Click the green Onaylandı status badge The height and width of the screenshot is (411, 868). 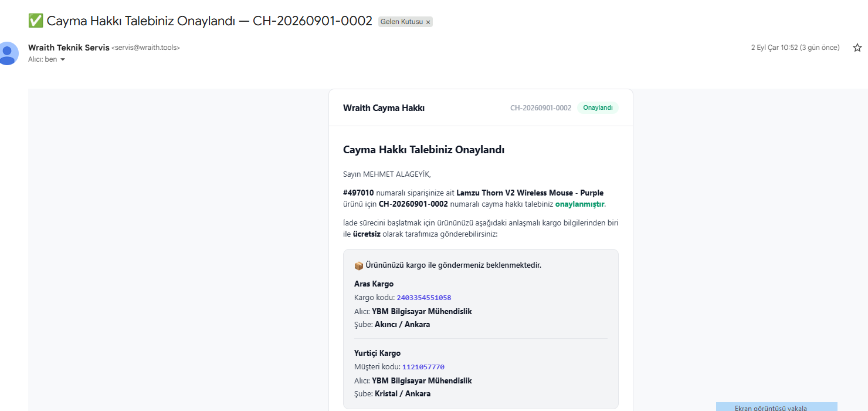(x=598, y=108)
